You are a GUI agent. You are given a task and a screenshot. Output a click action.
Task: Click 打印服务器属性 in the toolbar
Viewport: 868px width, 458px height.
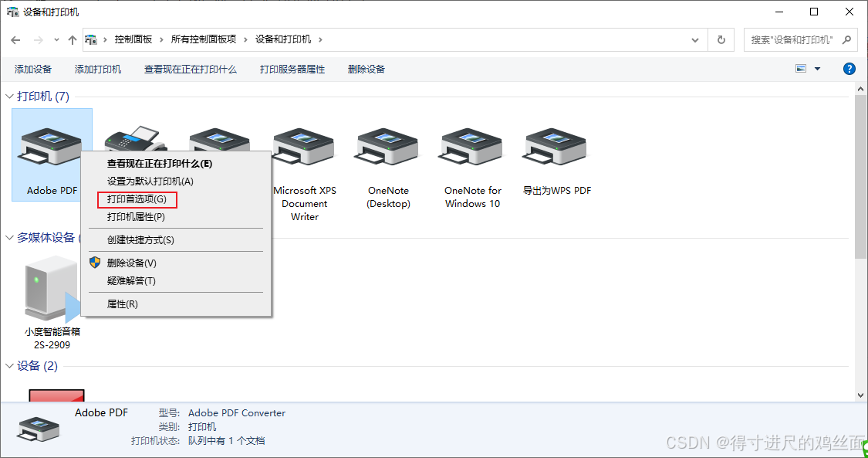point(292,70)
